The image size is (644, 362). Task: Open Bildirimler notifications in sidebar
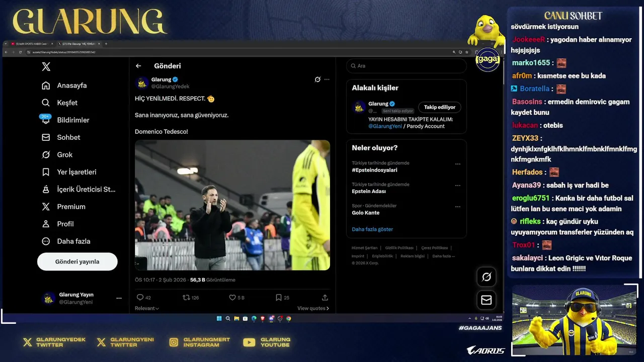(65, 120)
